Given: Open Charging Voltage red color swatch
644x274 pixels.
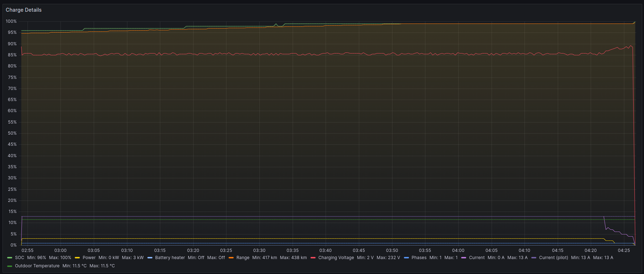Looking at the screenshot, I should tap(313, 257).
